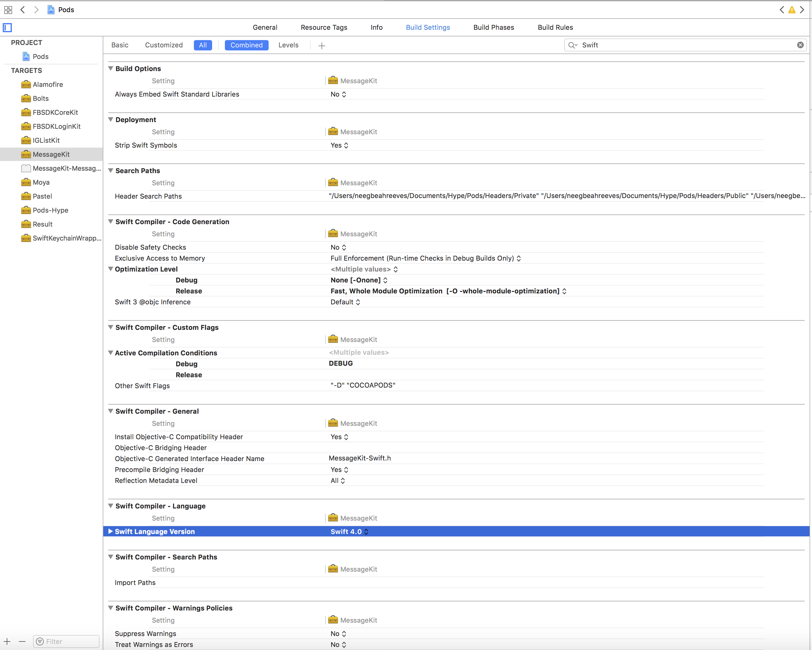Add a build setting with plus icon
812x650 pixels.
coord(322,46)
